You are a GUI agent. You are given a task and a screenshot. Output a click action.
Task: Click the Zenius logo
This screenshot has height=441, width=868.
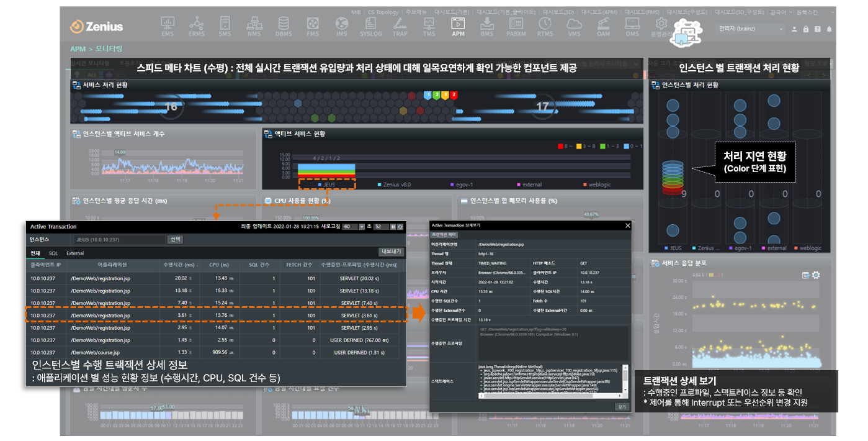(x=96, y=27)
